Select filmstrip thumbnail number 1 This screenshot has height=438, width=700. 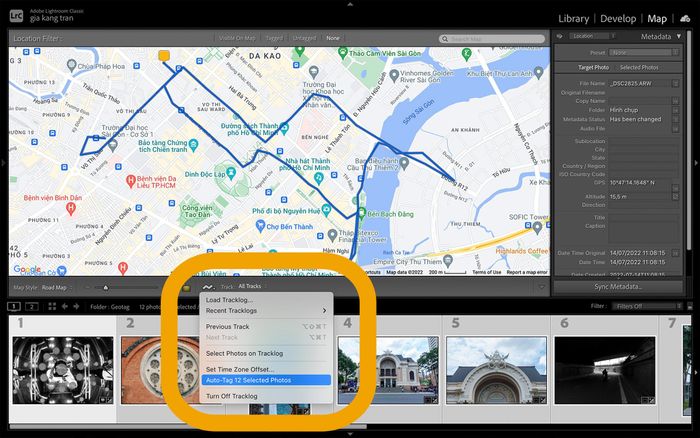pyautogui.click(x=63, y=371)
